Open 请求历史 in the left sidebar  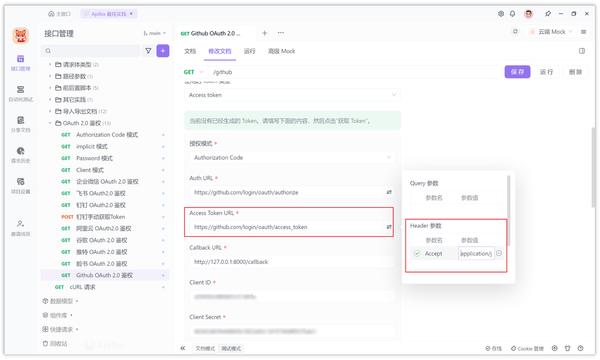click(20, 155)
